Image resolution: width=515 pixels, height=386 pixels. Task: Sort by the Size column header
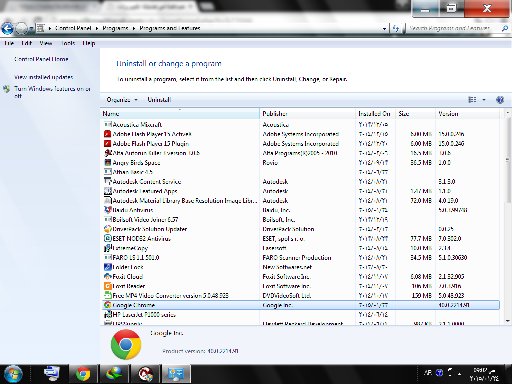(415, 114)
